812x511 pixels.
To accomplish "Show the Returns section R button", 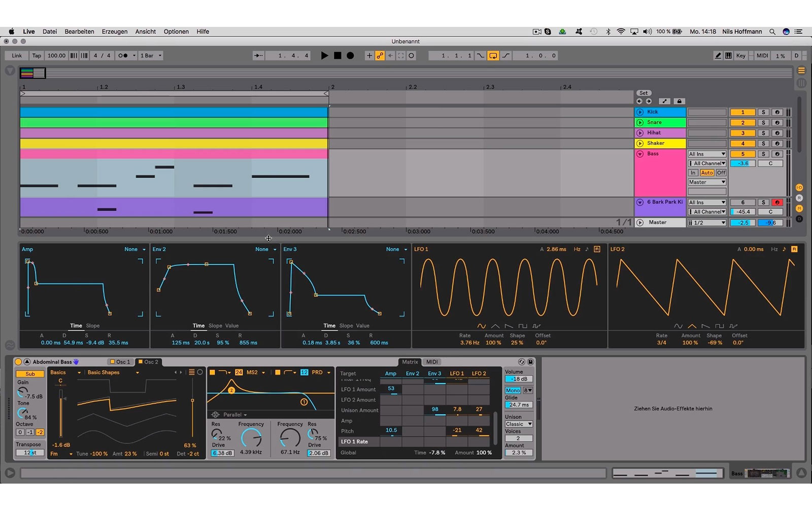I will [x=799, y=198].
